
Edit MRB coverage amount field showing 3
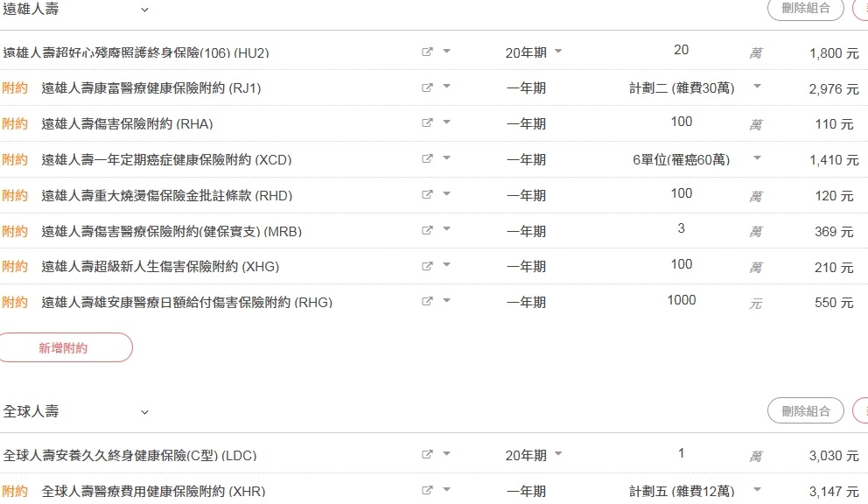[682, 228]
